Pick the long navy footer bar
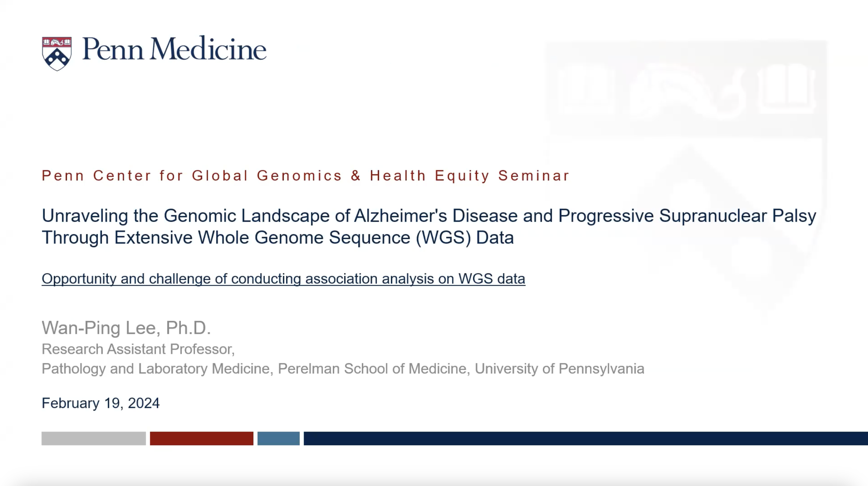868x486 pixels. pyautogui.click(x=586, y=439)
